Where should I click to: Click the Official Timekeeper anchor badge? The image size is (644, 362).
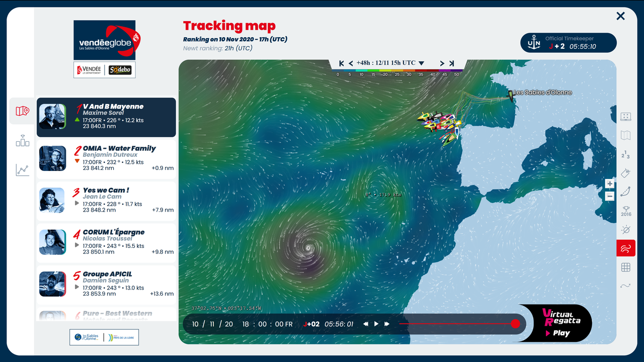tap(533, 43)
